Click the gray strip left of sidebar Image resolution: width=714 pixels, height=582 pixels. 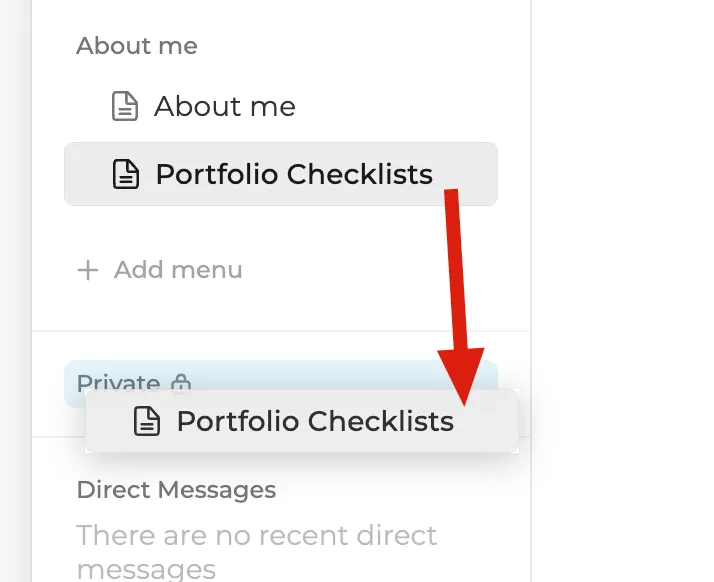15,291
